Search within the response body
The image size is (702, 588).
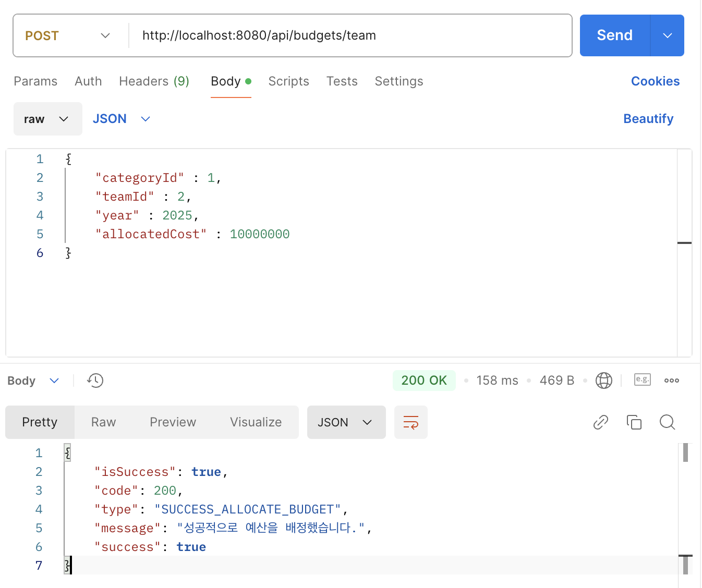(668, 422)
